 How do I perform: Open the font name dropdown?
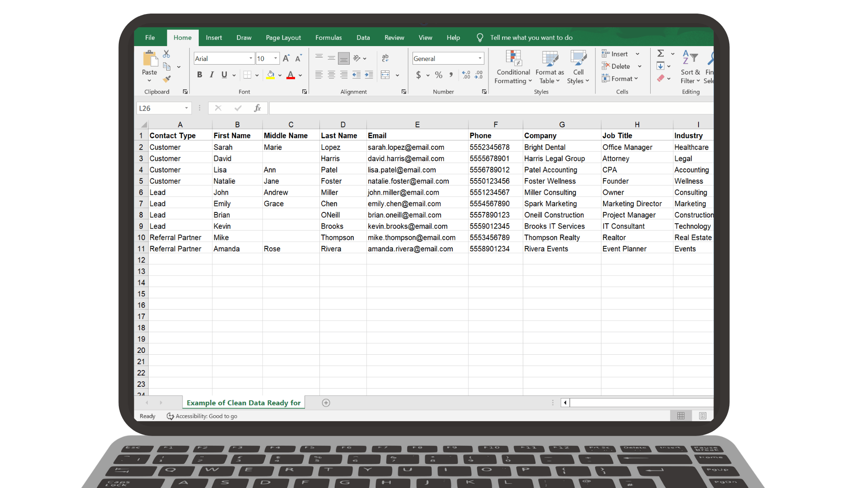(x=250, y=58)
